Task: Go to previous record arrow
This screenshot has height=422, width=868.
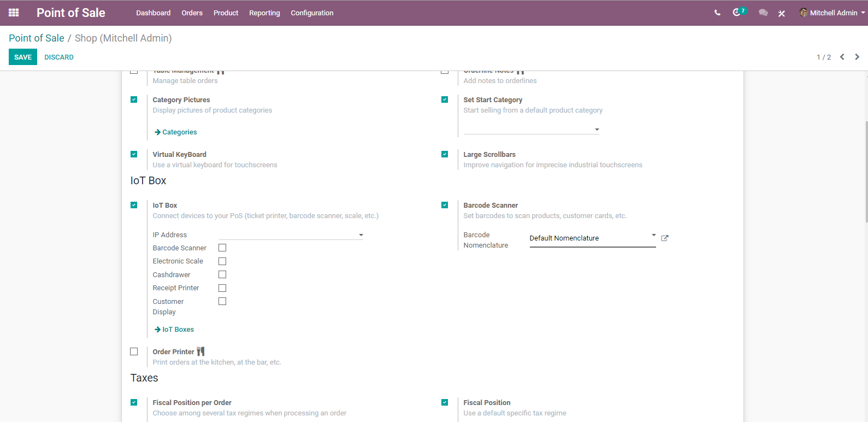Action: click(842, 57)
